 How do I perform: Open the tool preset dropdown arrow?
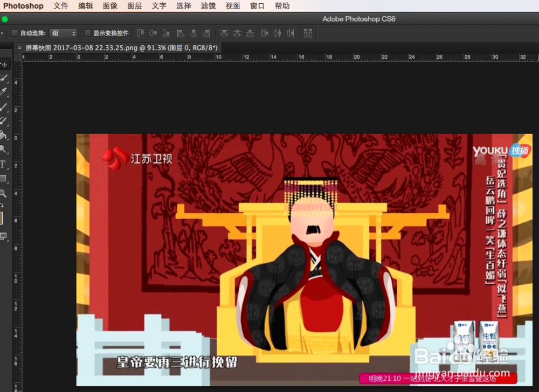click(x=3, y=33)
